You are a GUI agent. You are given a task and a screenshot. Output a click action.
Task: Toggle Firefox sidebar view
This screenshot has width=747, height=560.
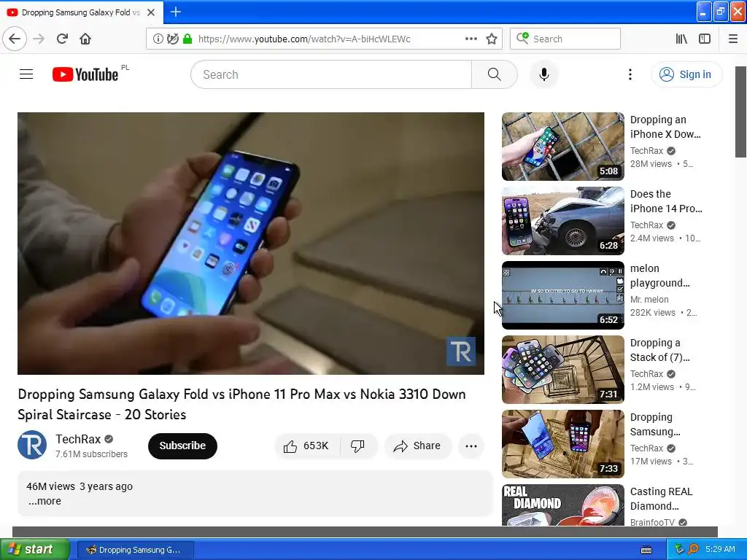pos(705,39)
